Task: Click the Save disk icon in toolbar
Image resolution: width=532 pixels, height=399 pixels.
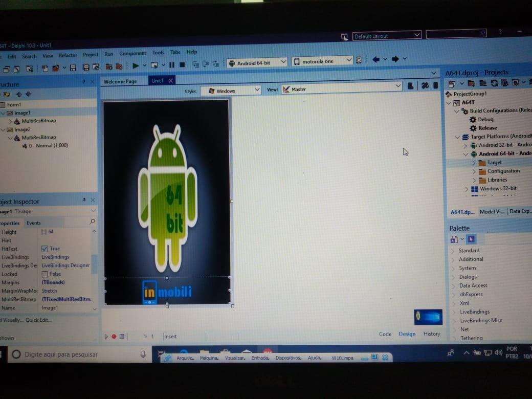Action: coord(73,68)
